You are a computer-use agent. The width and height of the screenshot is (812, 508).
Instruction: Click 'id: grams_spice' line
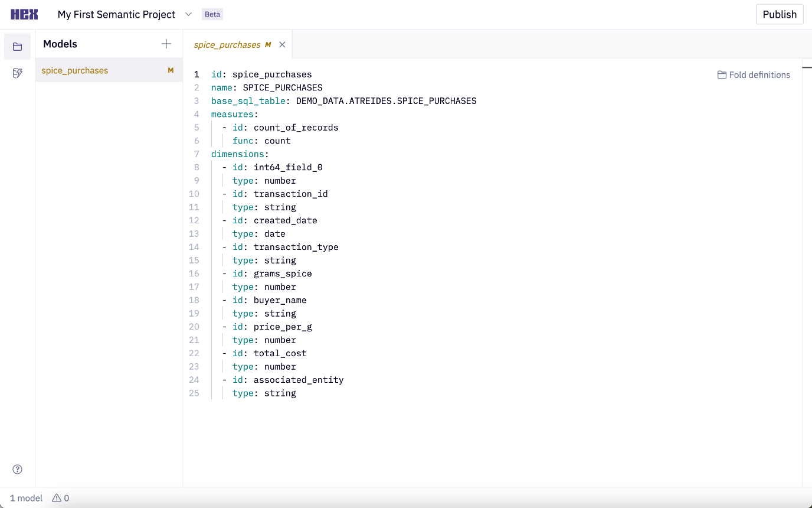(267, 273)
